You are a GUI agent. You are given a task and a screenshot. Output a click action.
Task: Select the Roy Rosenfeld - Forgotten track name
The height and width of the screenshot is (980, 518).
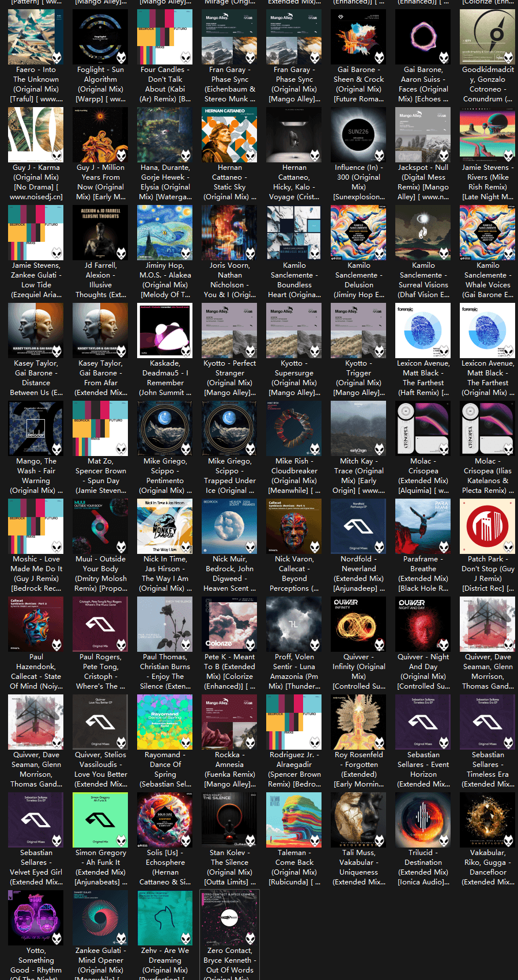pos(358,769)
